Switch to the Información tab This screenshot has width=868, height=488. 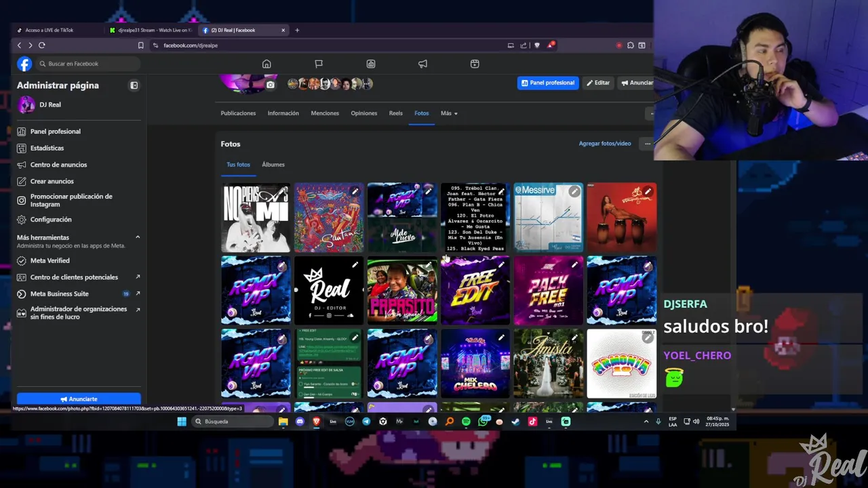(283, 113)
